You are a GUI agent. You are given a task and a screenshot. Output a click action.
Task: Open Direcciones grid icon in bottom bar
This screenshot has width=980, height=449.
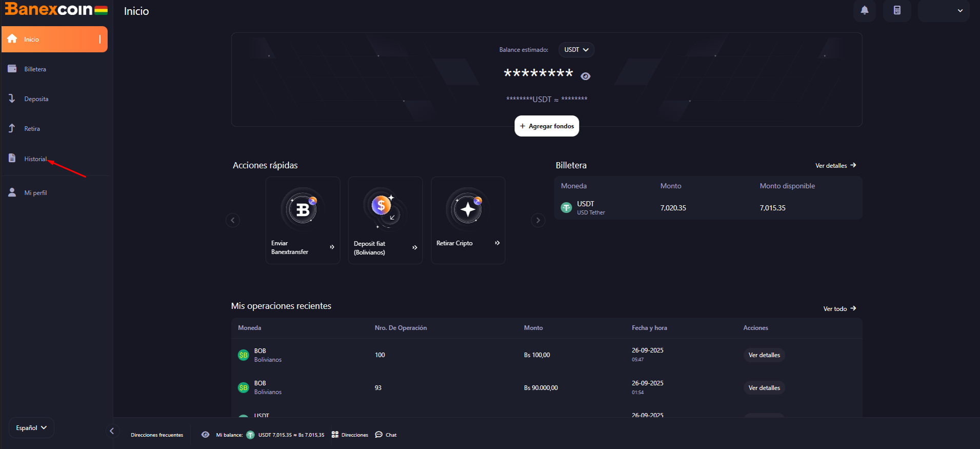(x=335, y=435)
